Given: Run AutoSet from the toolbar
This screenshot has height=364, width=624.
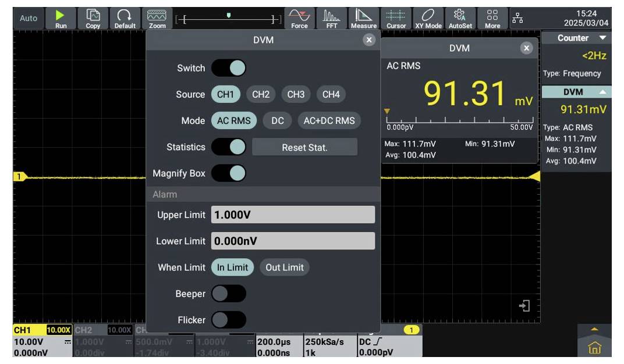Looking at the screenshot, I should coord(459,18).
